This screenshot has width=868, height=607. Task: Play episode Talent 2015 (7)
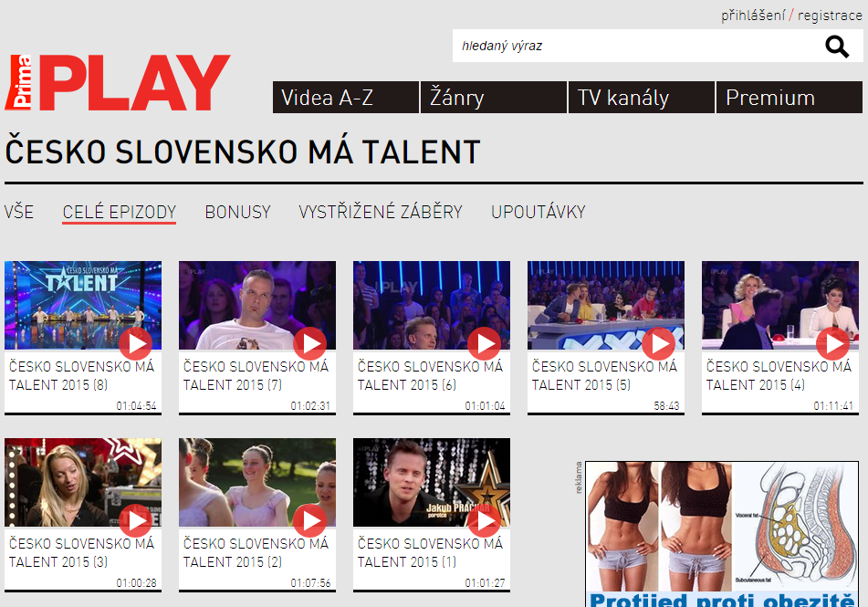click(x=310, y=344)
